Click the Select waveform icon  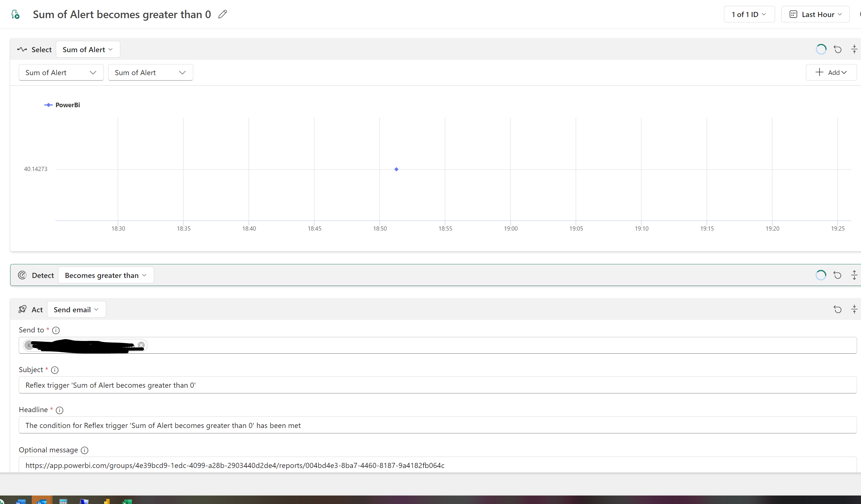coord(22,50)
